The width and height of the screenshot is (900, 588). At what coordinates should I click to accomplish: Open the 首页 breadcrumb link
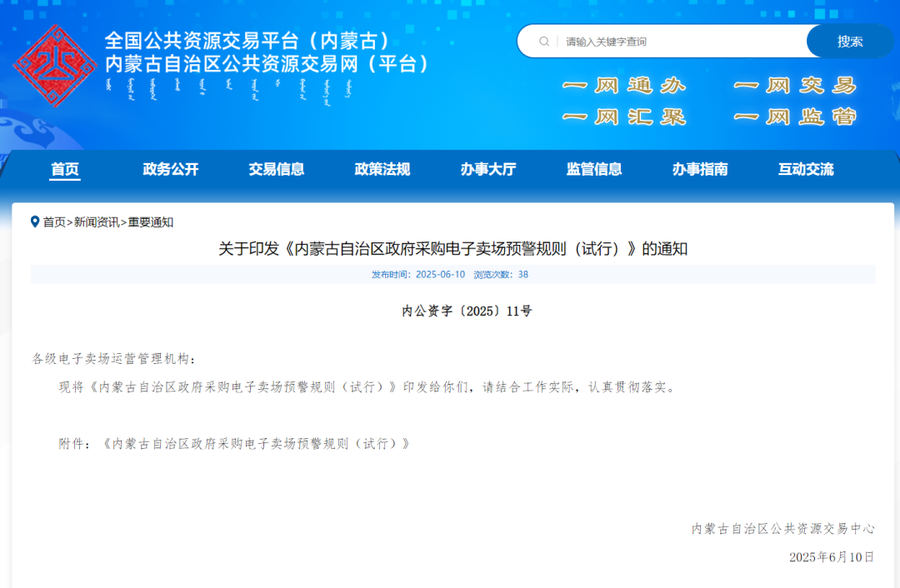click(56, 222)
